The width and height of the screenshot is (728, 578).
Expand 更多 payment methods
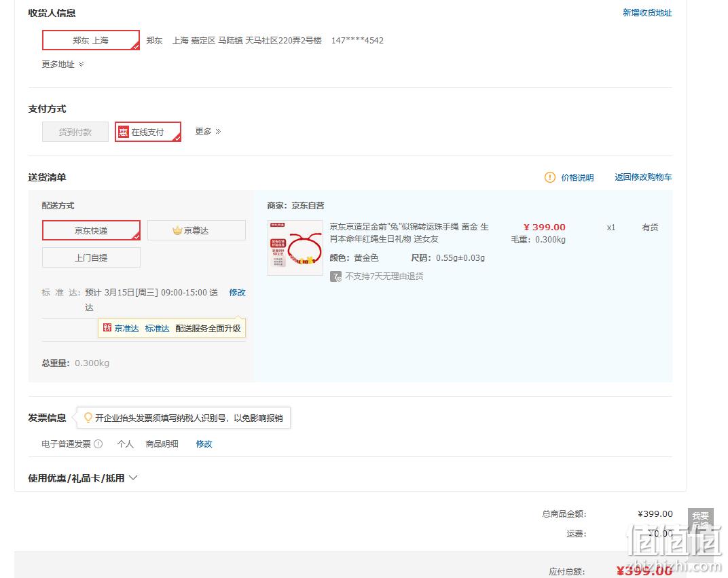(208, 131)
